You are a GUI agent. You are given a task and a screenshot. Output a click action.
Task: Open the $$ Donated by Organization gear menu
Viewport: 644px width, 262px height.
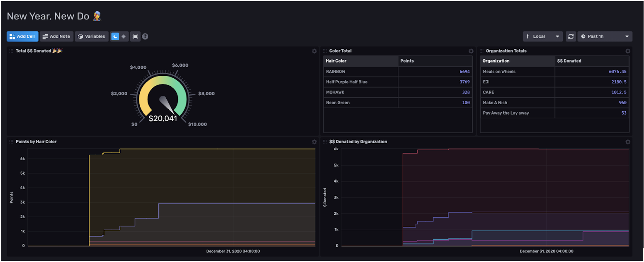[x=628, y=142]
